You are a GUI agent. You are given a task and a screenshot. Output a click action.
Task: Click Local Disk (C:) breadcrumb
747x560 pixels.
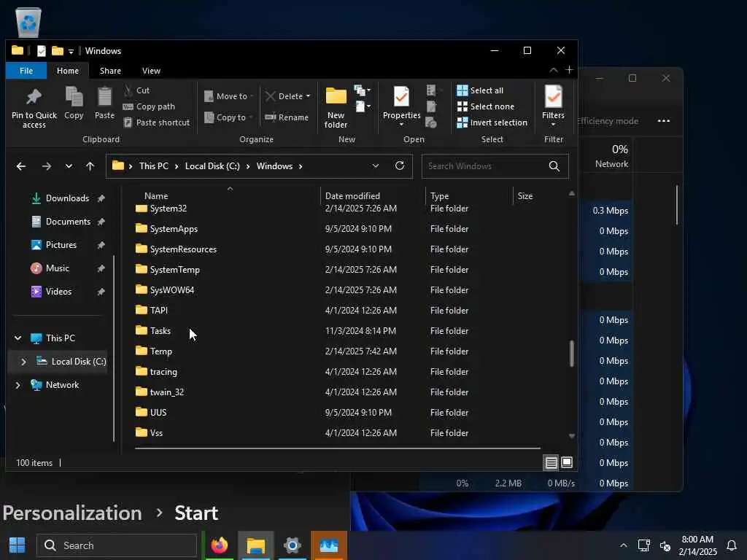click(x=212, y=166)
